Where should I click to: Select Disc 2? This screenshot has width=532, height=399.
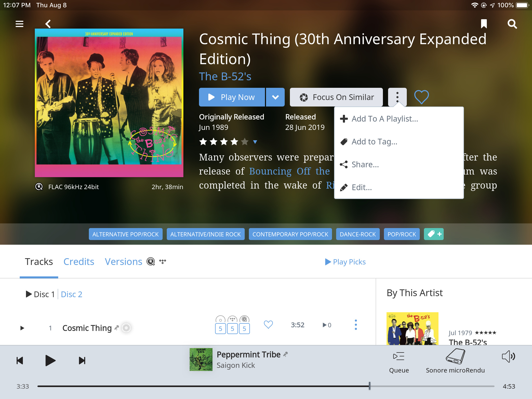click(x=71, y=294)
